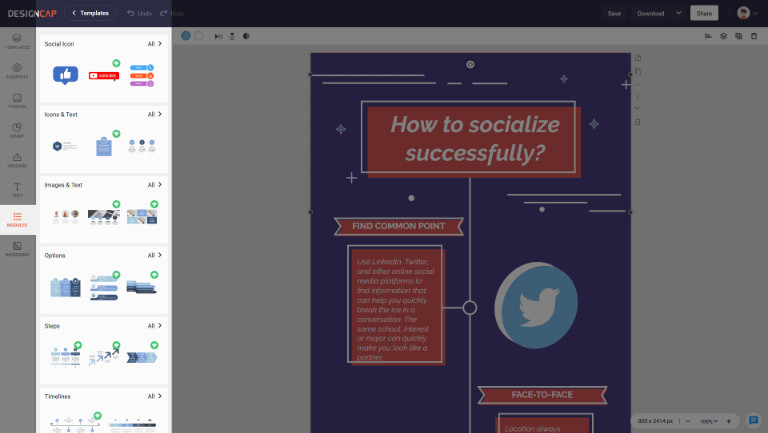768x433 pixels.
Task: Expand Icons & Text All category
Action: (x=155, y=115)
